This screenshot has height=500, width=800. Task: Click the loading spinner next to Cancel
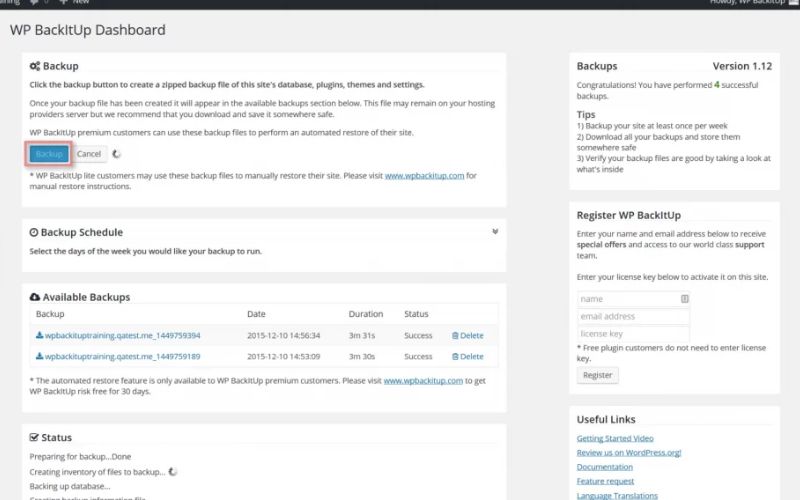116,154
